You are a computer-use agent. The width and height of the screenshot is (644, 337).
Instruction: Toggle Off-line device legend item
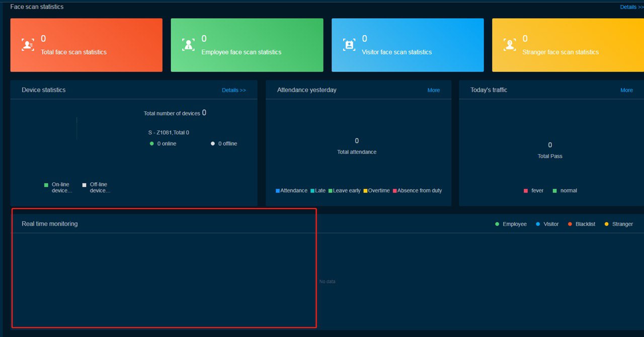click(97, 187)
